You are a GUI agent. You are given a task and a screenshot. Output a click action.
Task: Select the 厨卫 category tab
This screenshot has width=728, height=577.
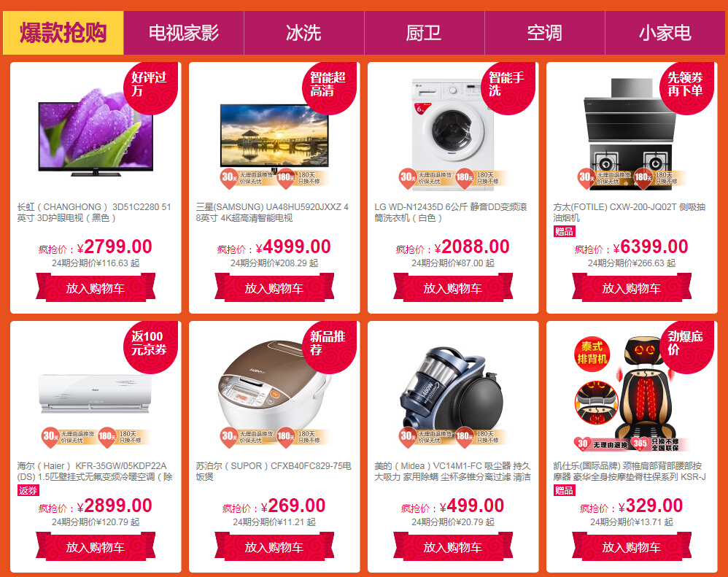point(425,33)
